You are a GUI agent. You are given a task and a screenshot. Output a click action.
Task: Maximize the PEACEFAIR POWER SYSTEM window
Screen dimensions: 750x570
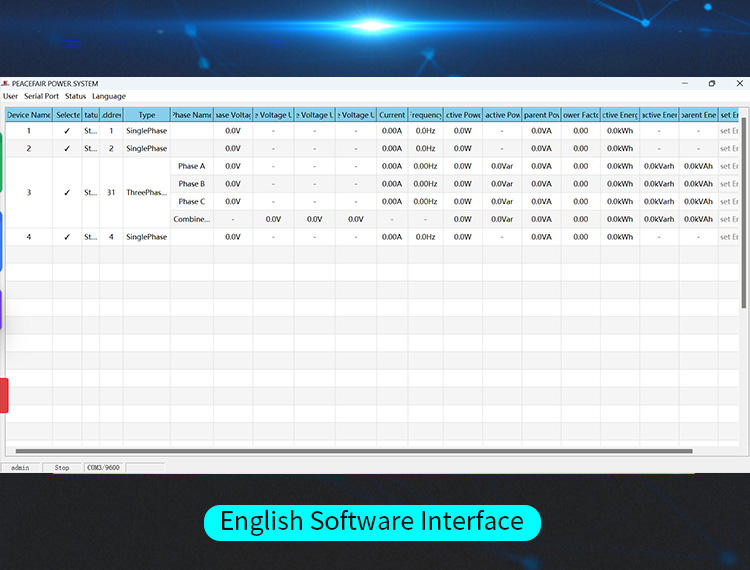(711, 84)
